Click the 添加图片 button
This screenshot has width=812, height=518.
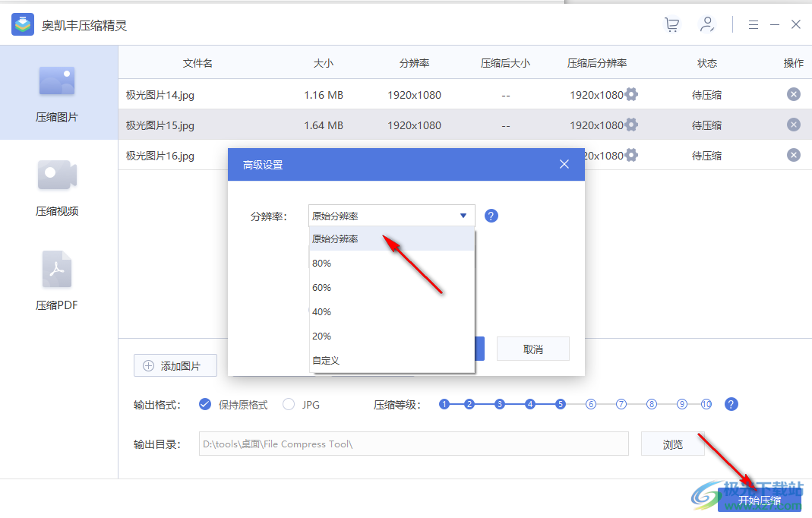tap(175, 365)
